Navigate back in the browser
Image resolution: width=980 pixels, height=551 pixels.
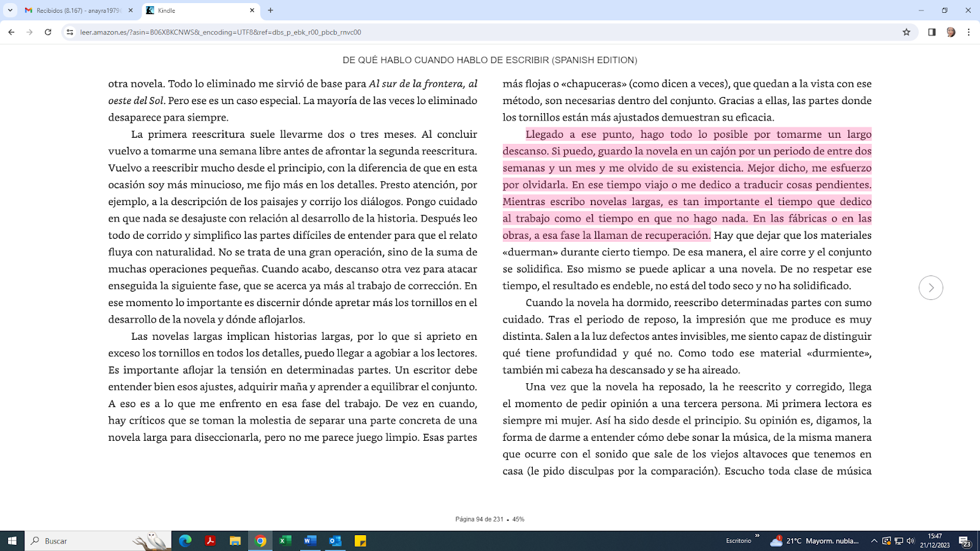(x=11, y=32)
